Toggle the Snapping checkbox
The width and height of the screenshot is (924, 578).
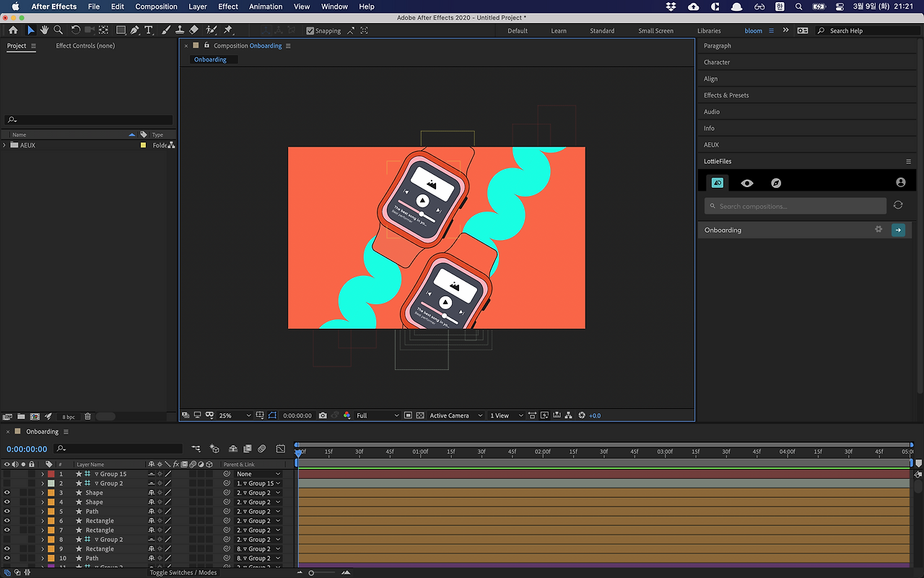(x=310, y=31)
